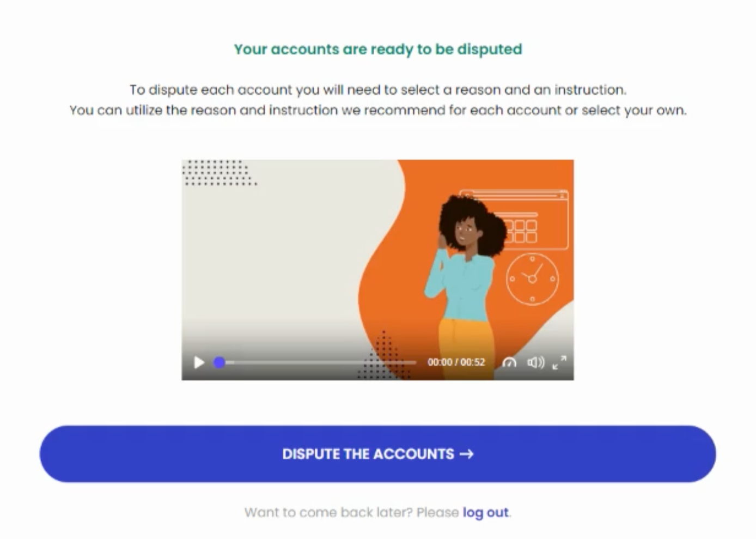Click the 'To dispute each account' instruction line
Image resolution: width=756 pixels, height=539 pixels.
coord(378,89)
